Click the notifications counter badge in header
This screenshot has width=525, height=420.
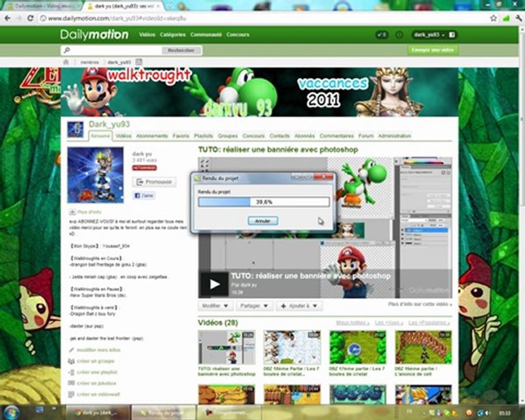(x=381, y=34)
